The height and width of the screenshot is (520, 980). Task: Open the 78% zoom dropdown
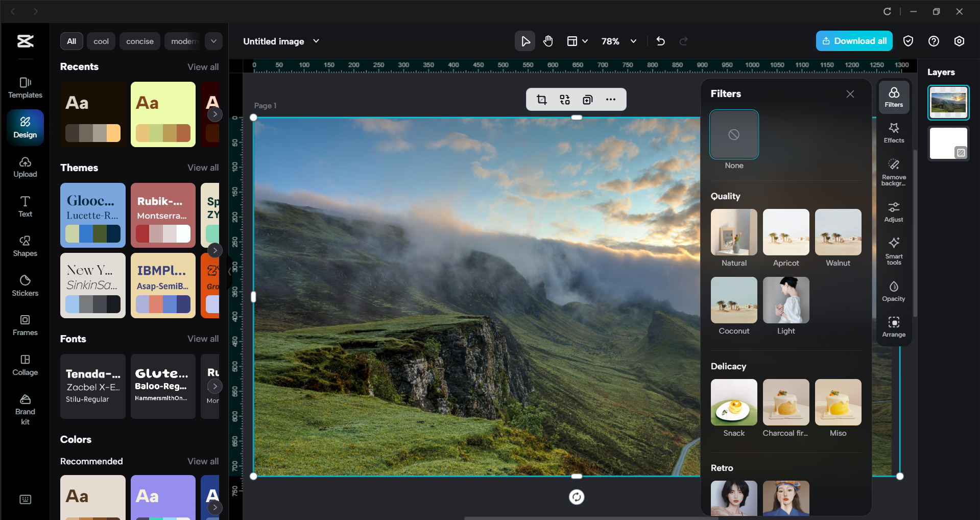[x=618, y=41]
